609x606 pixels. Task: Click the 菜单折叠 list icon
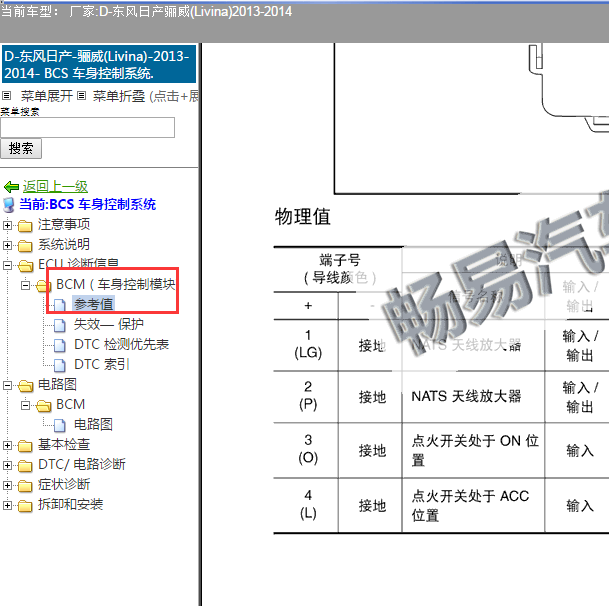tap(81, 96)
